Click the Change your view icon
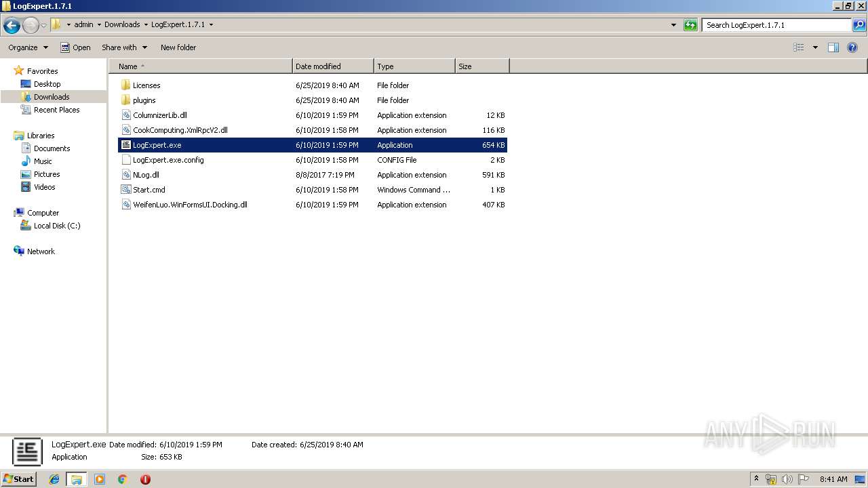Image resolution: width=868 pixels, height=488 pixels. [799, 47]
